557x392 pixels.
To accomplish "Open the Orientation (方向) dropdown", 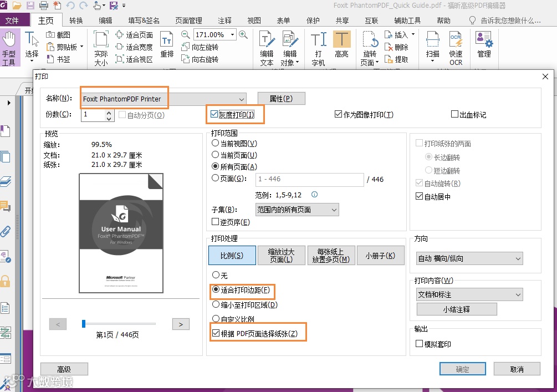I will point(469,258).
